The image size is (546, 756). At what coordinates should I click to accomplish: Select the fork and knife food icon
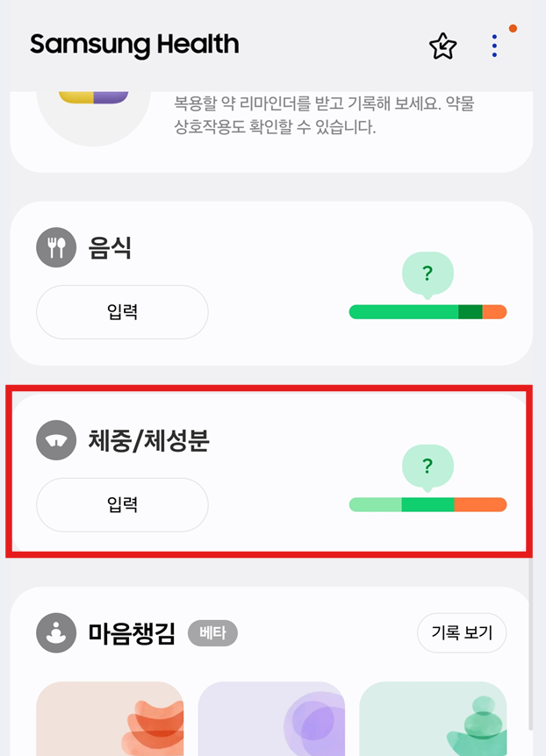(55, 247)
